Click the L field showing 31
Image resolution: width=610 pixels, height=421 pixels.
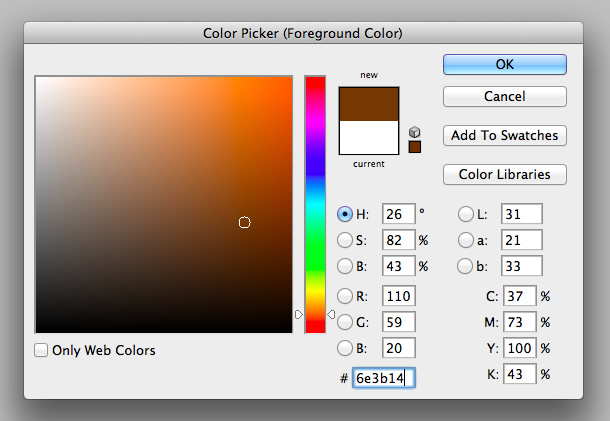pyautogui.click(x=522, y=214)
